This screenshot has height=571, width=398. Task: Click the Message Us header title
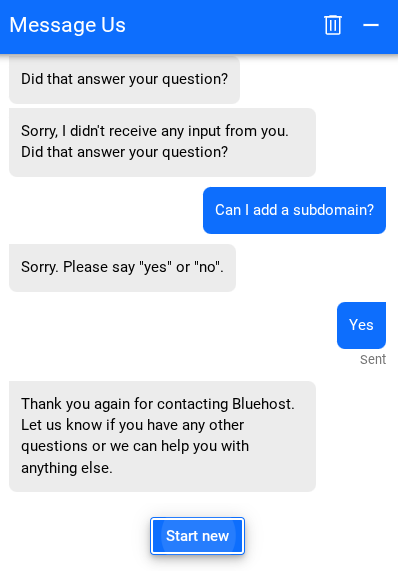coord(67,25)
